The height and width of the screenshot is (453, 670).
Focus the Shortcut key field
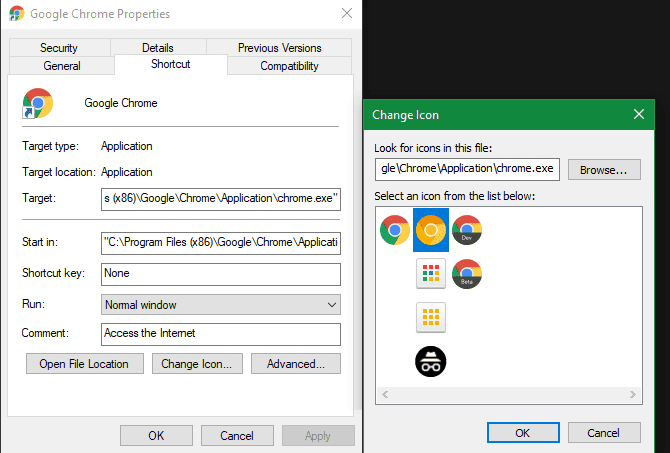click(x=221, y=274)
